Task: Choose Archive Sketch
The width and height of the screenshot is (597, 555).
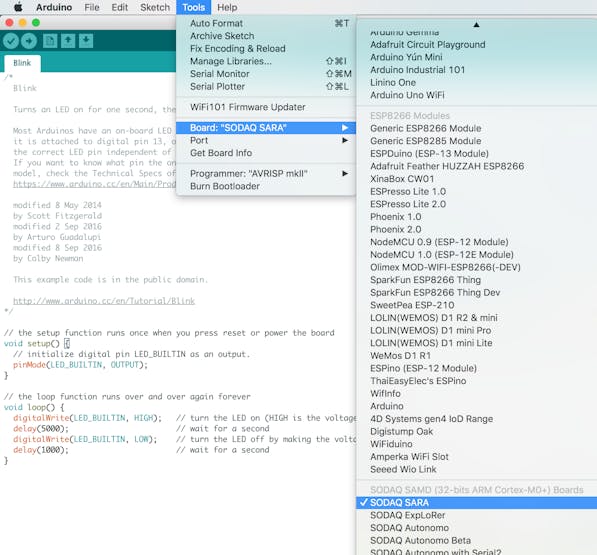Action: pyautogui.click(x=266, y=36)
